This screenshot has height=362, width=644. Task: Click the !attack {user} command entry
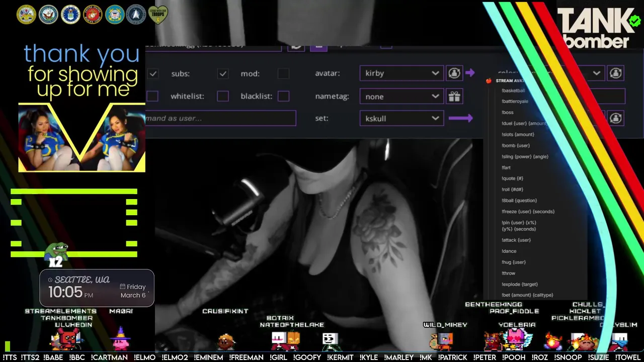click(x=516, y=240)
